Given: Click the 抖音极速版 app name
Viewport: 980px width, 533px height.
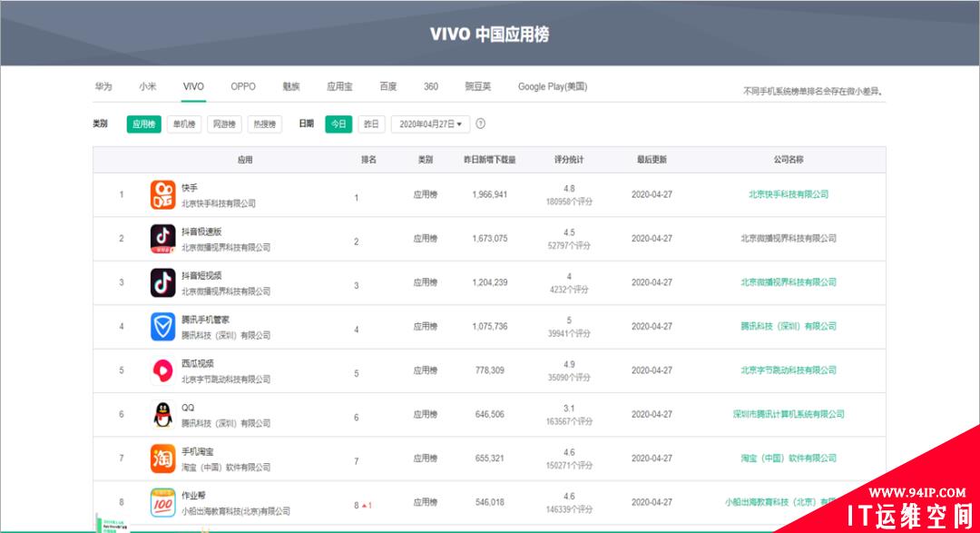Looking at the screenshot, I should click(201, 232).
